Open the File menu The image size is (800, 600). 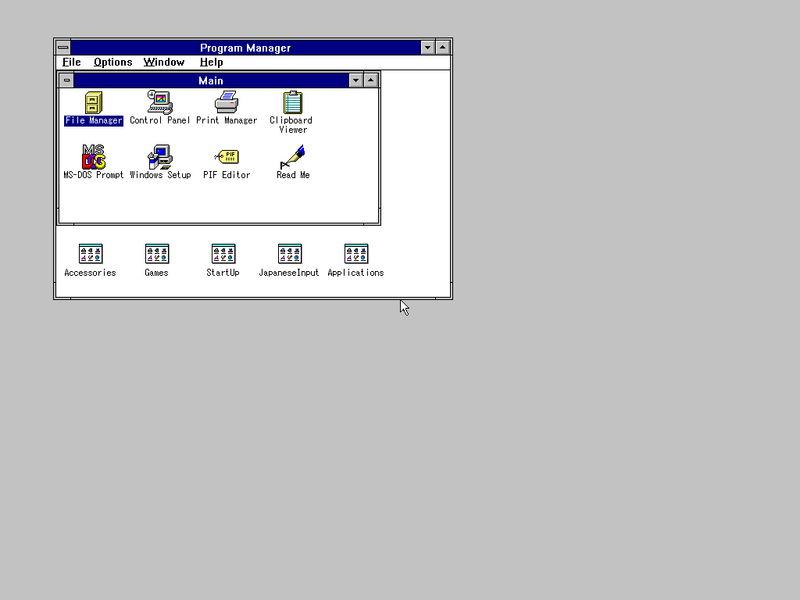coord(71,62)
